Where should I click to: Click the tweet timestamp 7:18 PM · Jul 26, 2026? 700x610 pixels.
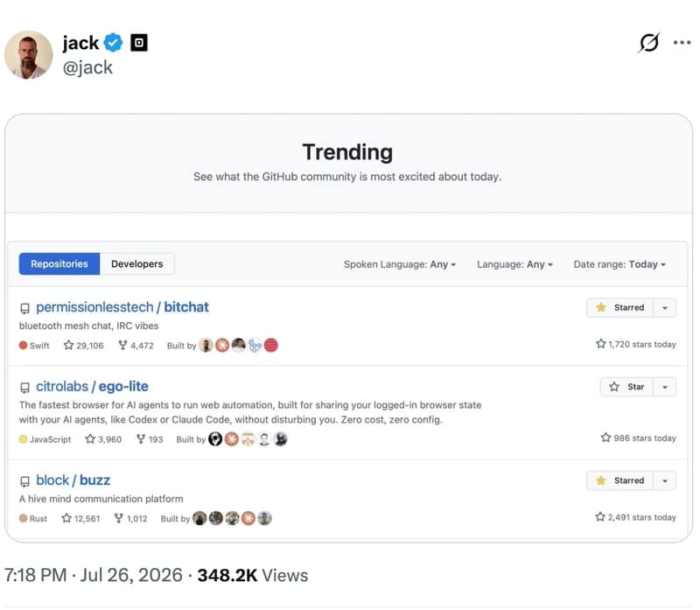click(94, 575)
